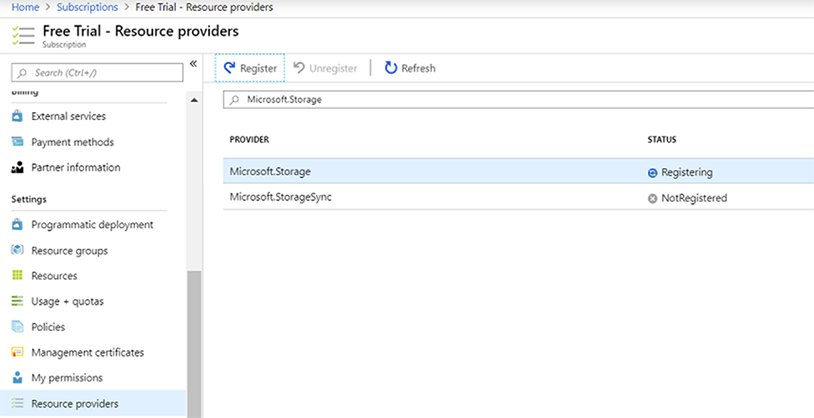The height and width of the screenshot is (418, 814).
Task: Open Programmatic deployment in Settings
Action: coord(92,225)
